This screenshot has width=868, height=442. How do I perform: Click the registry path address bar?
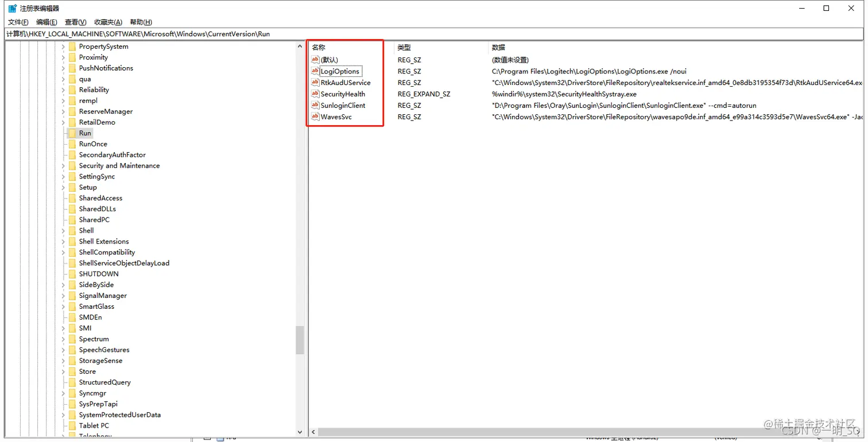coord(434,34)
